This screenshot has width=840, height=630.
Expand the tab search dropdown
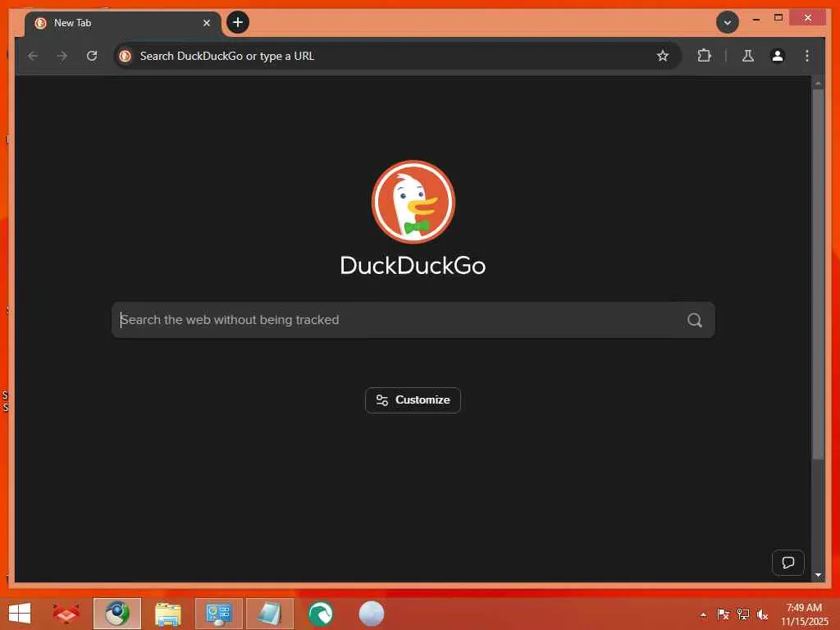[x=728, y=22]
